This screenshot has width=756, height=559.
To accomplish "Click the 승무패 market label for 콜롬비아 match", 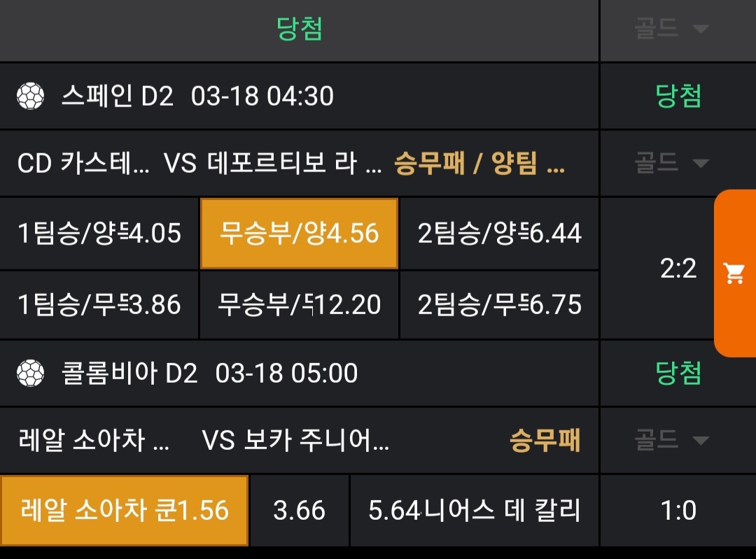I will pyautogui.click(x=545, y=441).
